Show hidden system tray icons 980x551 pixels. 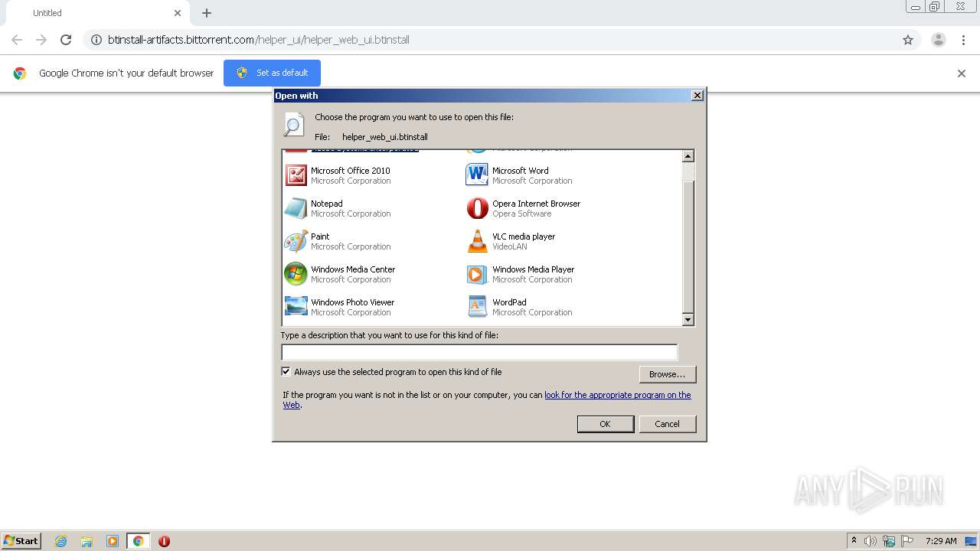pos(854,540)
